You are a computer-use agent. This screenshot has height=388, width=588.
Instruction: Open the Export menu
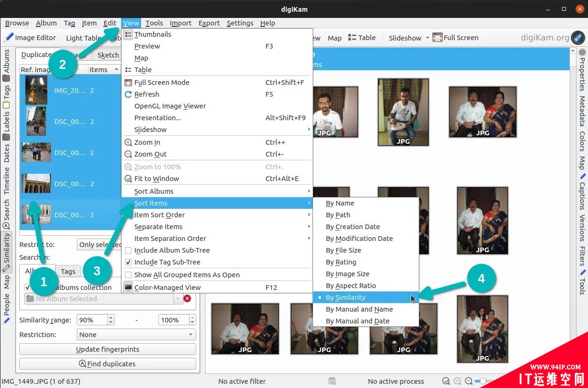tap(209, 23)
